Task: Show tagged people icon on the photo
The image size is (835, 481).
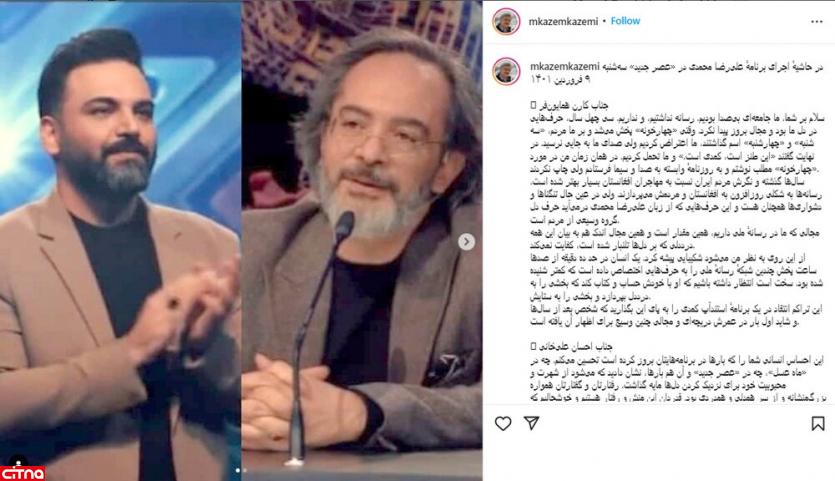Action: click(18, 462)
